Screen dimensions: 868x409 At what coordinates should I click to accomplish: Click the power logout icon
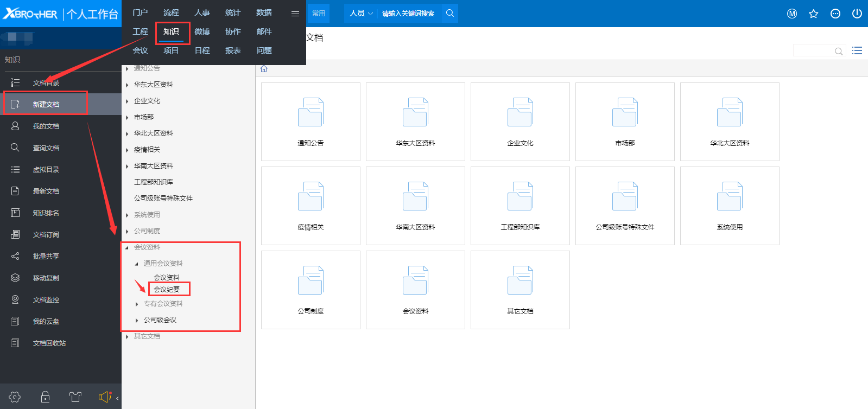(x=857, y=14)
